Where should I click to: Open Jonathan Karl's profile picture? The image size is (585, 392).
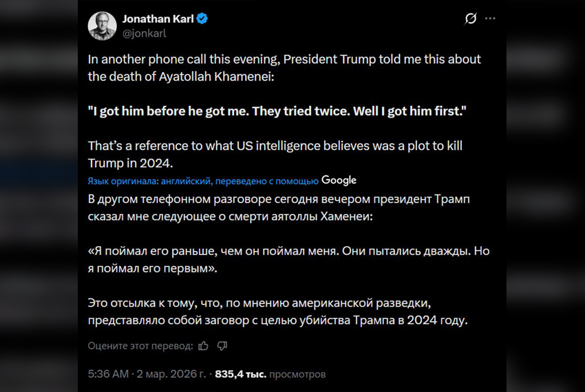coord(102,25)
